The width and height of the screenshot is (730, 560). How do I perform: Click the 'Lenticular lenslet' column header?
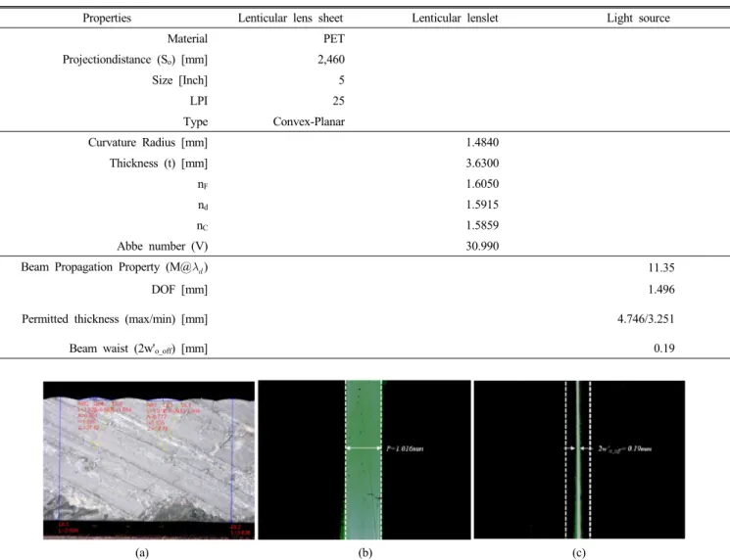point(455,19)
